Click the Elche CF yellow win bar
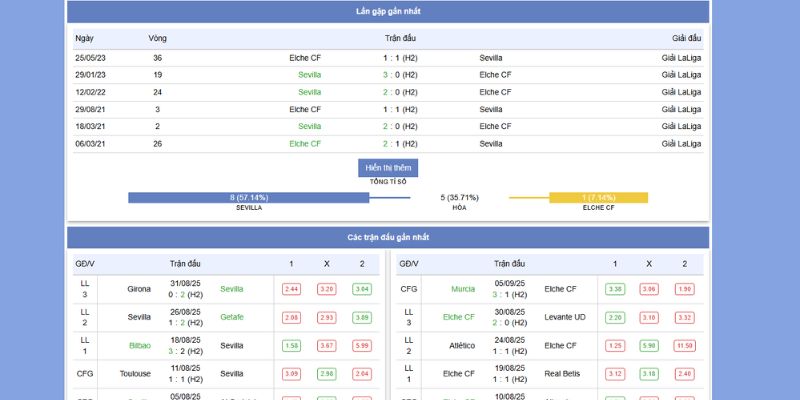800x400 pixels. (x=598, y=198)
